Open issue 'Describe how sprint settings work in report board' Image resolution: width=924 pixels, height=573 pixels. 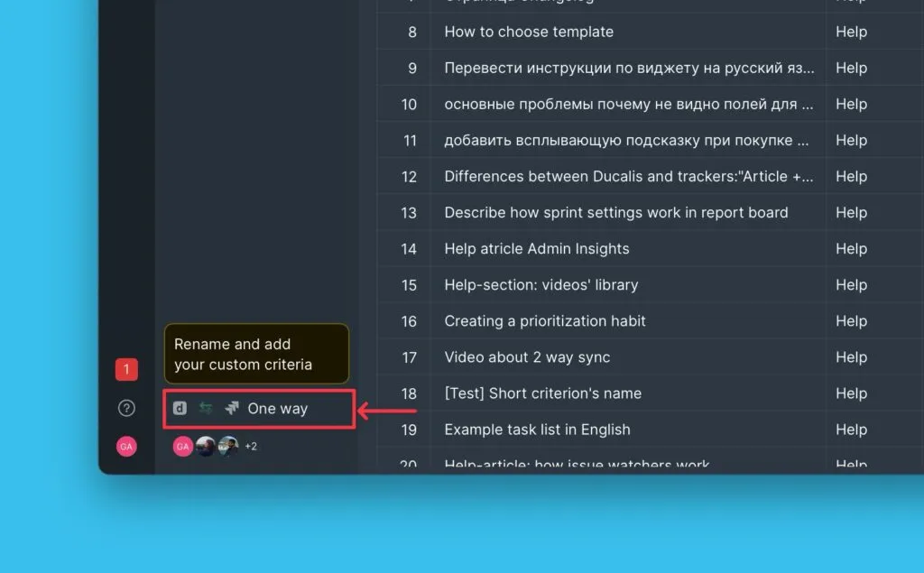coord(616,213)
